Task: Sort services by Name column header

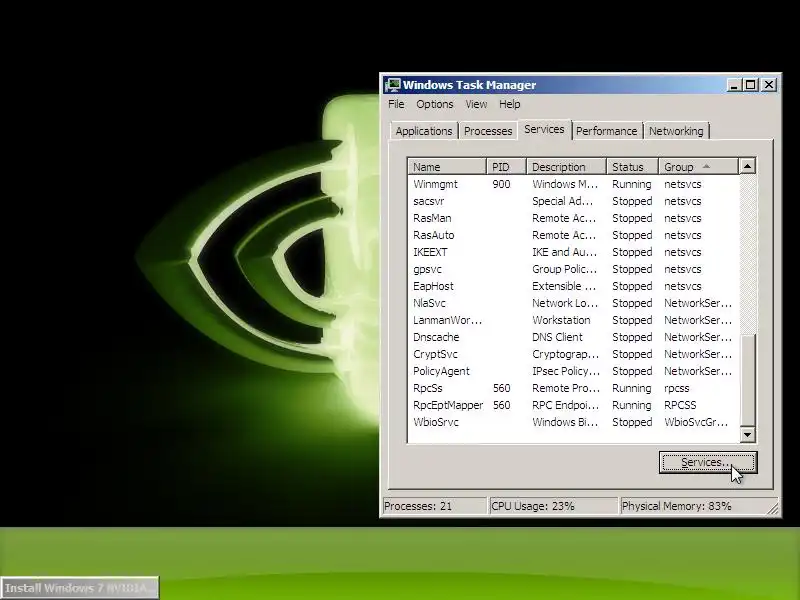Action: click(447, 167)
